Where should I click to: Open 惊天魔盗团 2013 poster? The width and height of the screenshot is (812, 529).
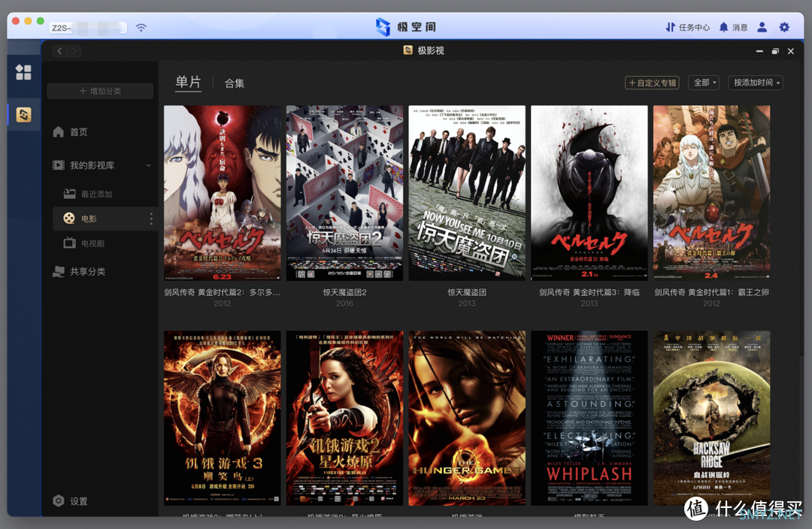point(467,193)
